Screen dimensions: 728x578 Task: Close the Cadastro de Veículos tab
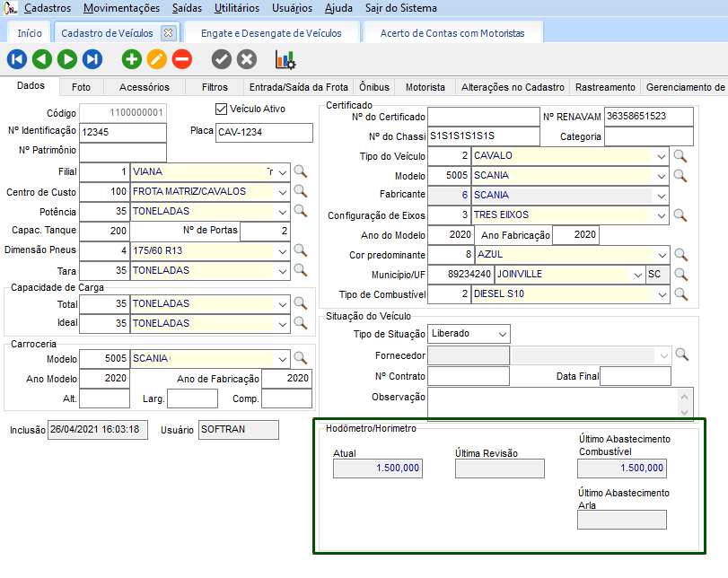coord(167,32)
